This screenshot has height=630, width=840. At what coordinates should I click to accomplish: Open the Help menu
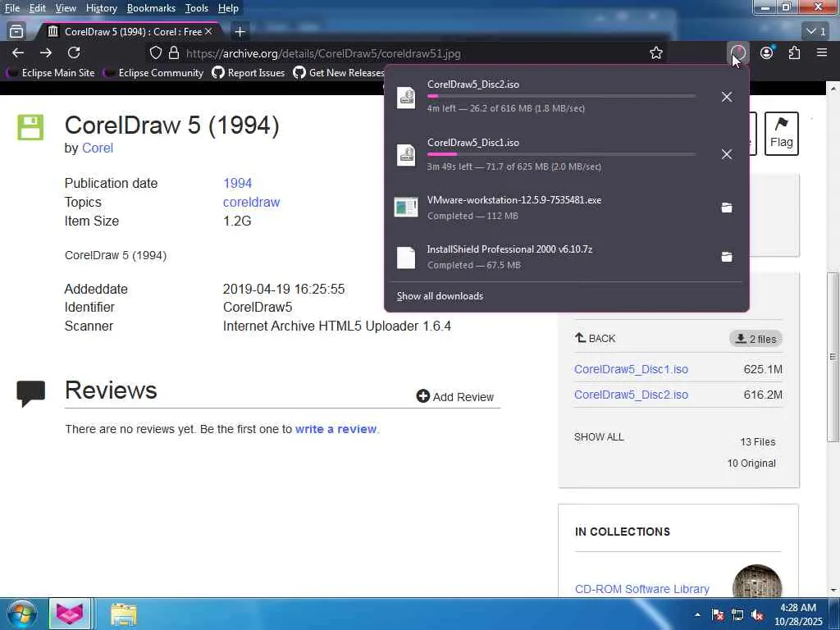click(x=228, y=8)
